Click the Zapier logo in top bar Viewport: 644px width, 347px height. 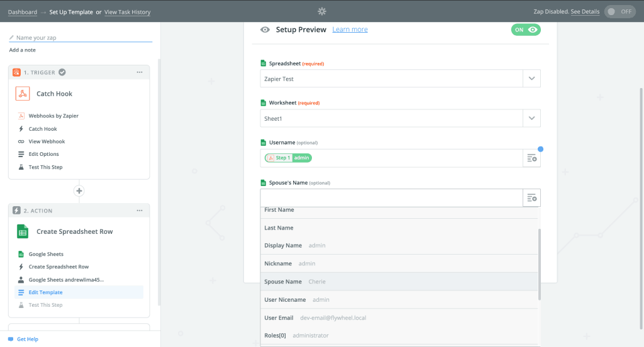[321, 11]
